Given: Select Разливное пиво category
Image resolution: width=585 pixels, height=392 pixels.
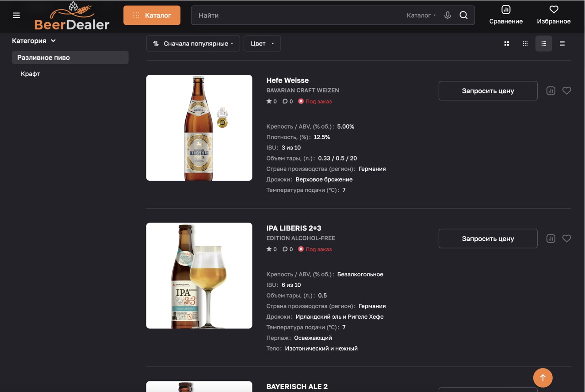Looking at the screenshot, I should tap(70, 57).
